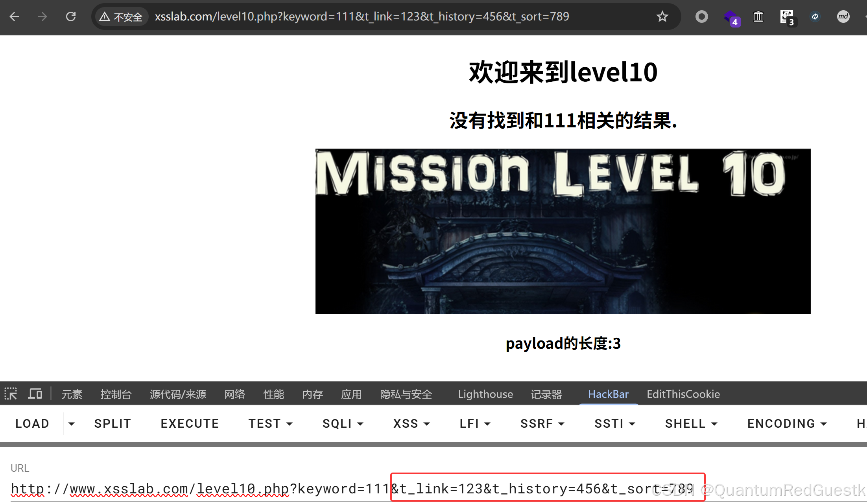Activate the DevTools inspect element icon
This screenshot has height=504, width=867.
point(11,394)
